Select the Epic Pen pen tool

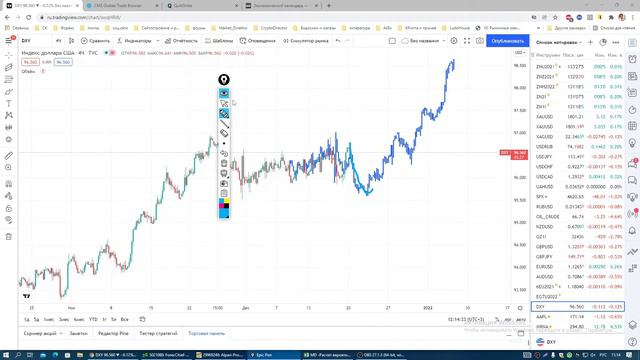pyautogui.click(x=224, y=113)
